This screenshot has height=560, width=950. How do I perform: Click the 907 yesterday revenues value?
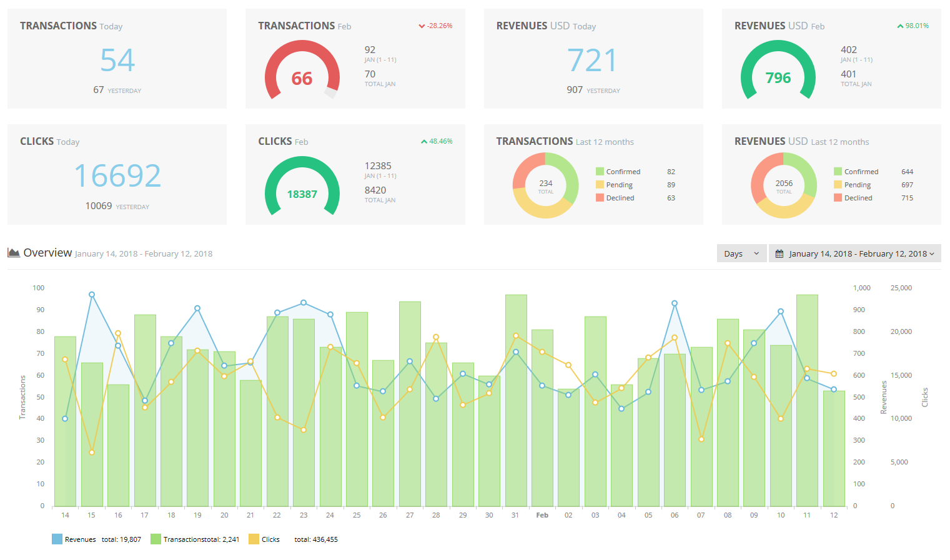(x=575, y=90)
